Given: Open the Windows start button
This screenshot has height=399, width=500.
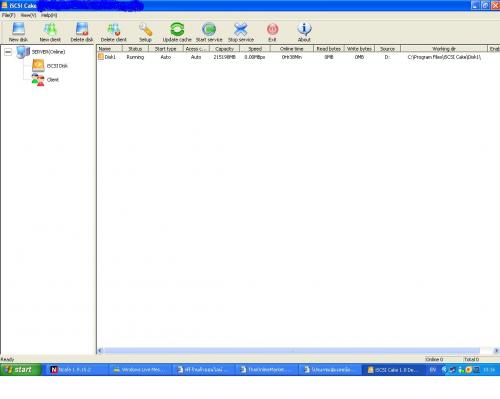Looking at the screenshot, I should tap(21, 370).
